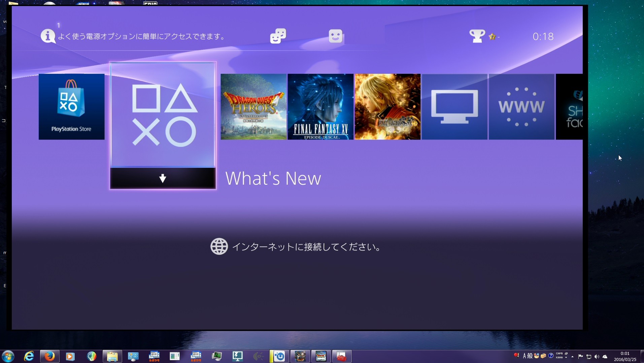Image resolution: width=644 pixels, height=363 pixels.
Task: Show hidden tray icons arrow
Action: pyautogui.click(x=573, y=357)
